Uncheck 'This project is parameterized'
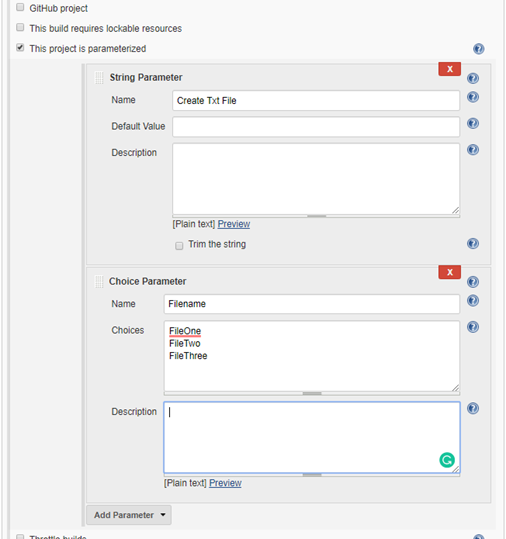This screenshot has height=539, width=506. [20, 47]
